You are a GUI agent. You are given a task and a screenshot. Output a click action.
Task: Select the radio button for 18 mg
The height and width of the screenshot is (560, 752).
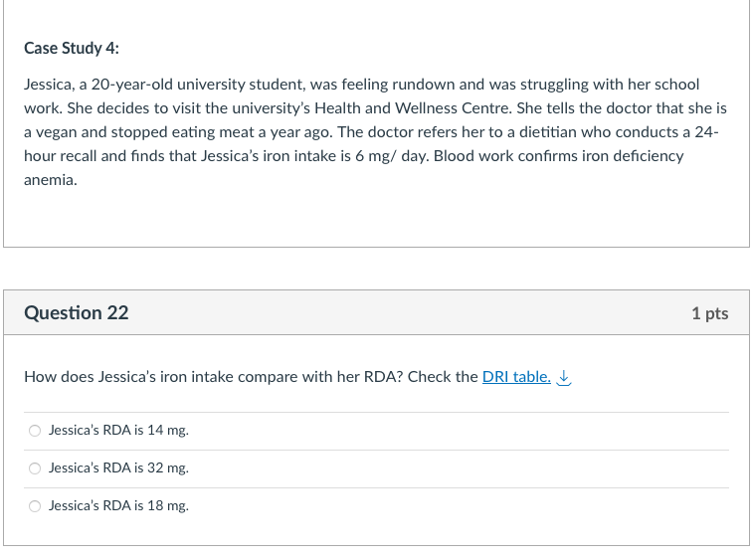pos(35,506)
